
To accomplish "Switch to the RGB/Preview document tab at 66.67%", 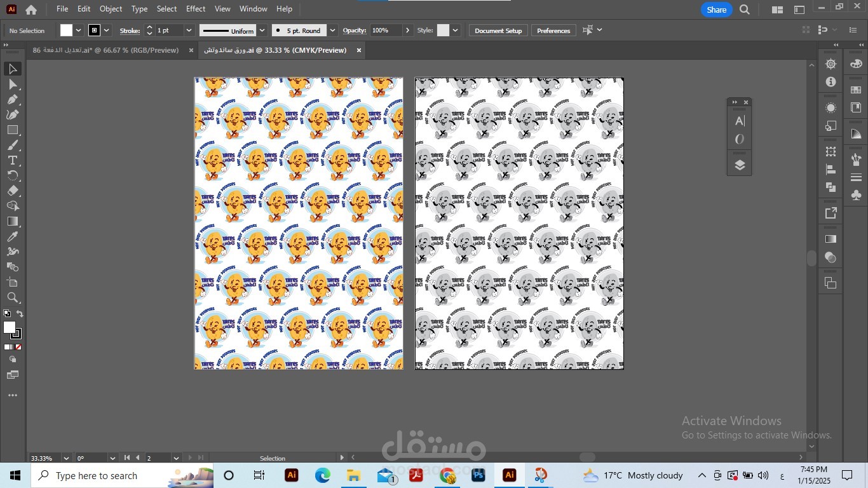I will tap(105, 50).
